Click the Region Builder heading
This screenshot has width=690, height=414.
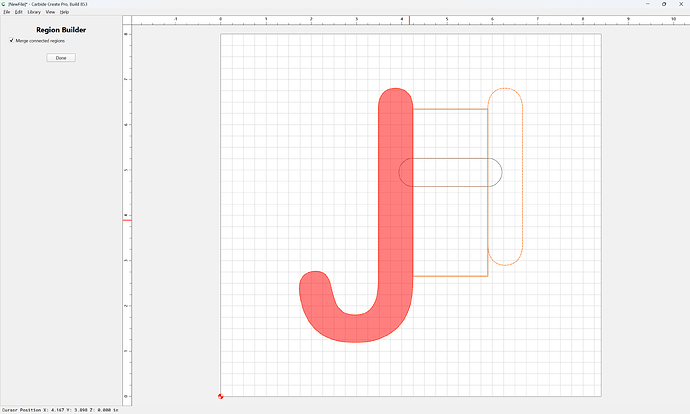point(61,30)
